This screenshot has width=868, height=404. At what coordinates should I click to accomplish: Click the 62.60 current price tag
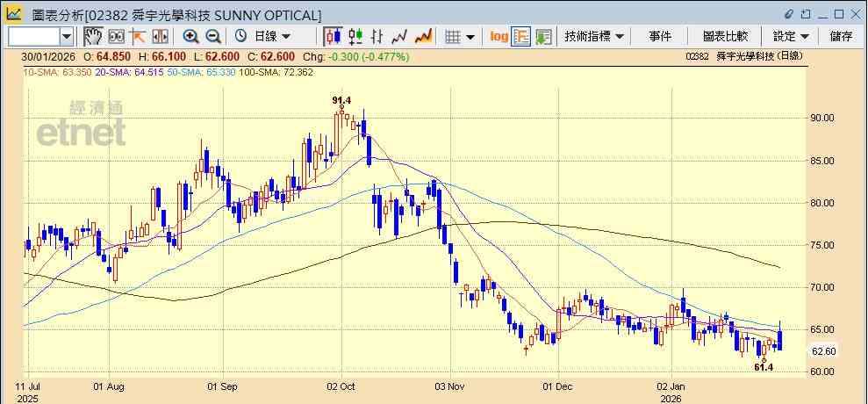(x=823, y=350)
